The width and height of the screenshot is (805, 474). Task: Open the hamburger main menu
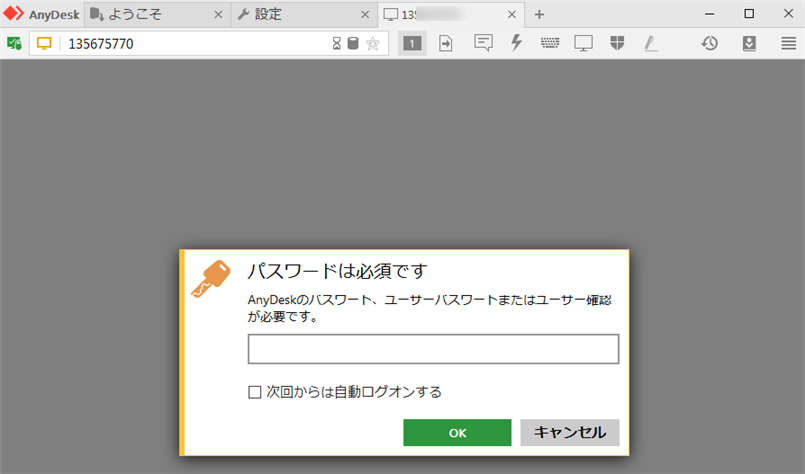click(789, 44)
